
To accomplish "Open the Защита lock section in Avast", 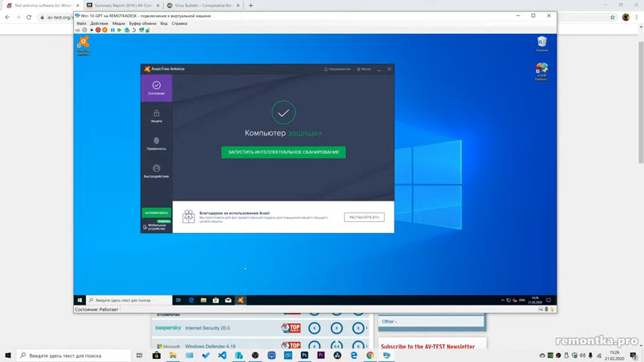I will [156, 116].
